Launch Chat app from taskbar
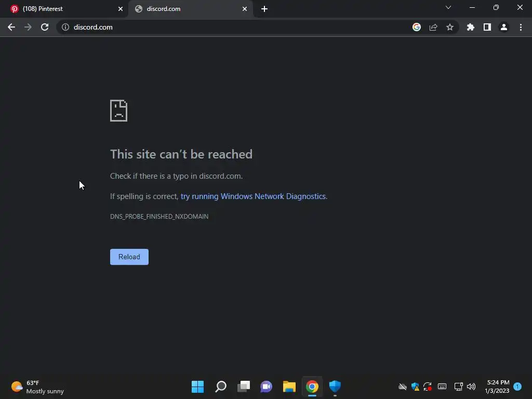Viewport: 532px width, 399px height. (267, 387)
